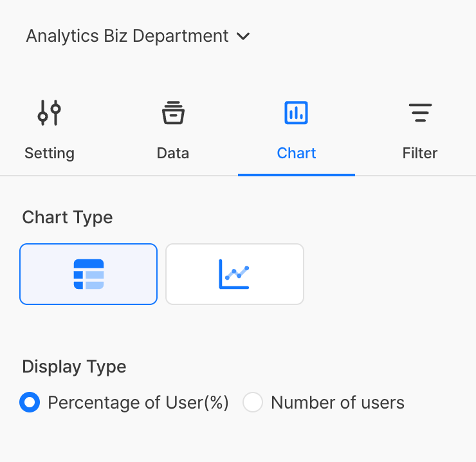Select the Percentage of User(%) radio button
Viewport: 476px width, 462px height.
coord(30,403)
